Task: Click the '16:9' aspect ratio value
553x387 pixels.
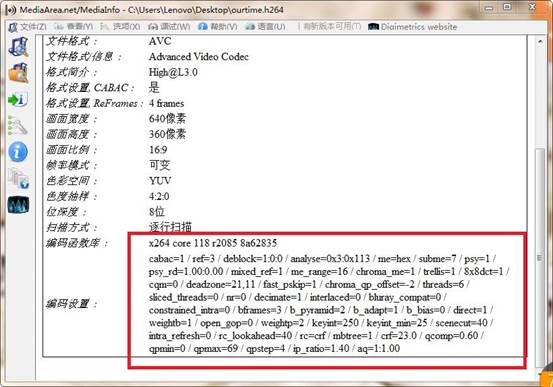Action: coord(158,150)
